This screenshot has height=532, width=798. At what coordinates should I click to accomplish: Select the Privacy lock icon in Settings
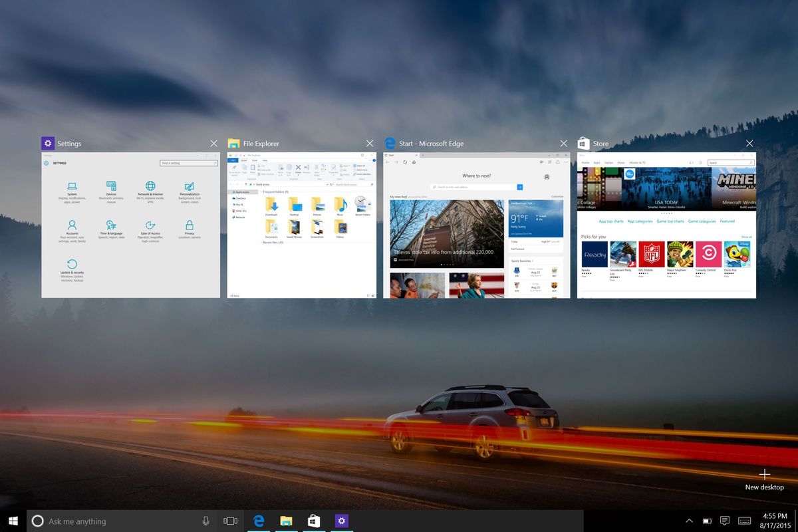[190, 226]
